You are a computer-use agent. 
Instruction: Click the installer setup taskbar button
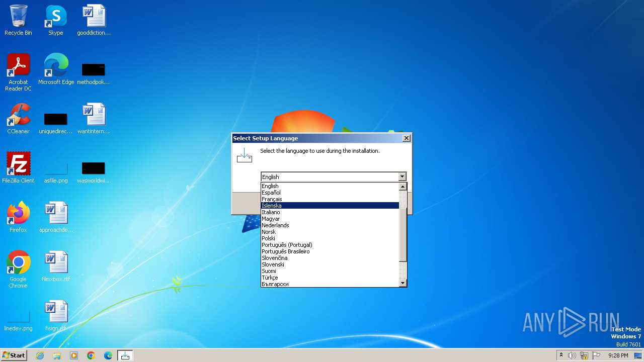tap(125, 355)
